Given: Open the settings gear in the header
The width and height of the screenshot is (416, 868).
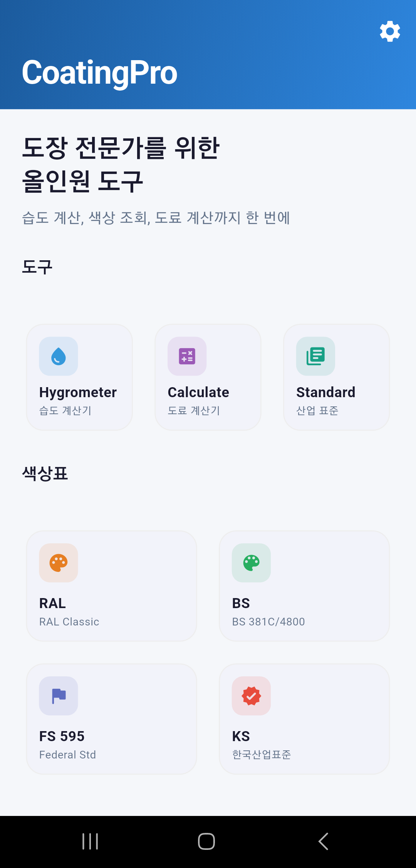Looking at the screenshot, I should [x=390, y=31].
